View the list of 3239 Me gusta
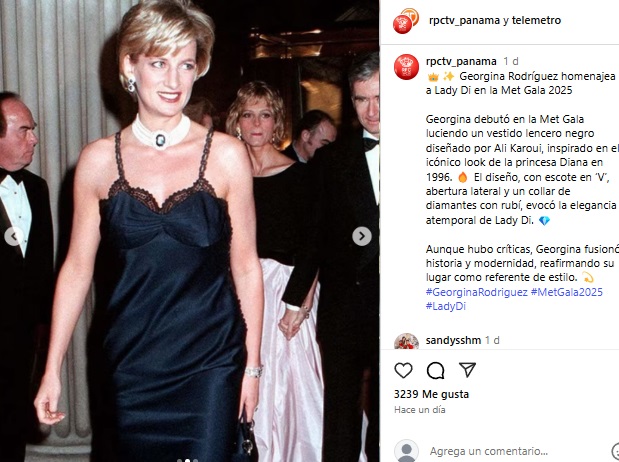 coord(431,394)
